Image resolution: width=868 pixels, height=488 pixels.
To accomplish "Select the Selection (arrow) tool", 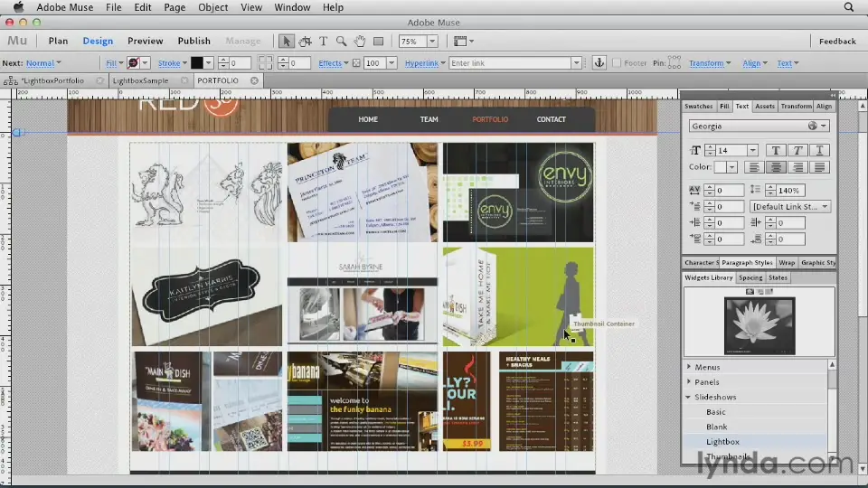I will pos(287,41).
